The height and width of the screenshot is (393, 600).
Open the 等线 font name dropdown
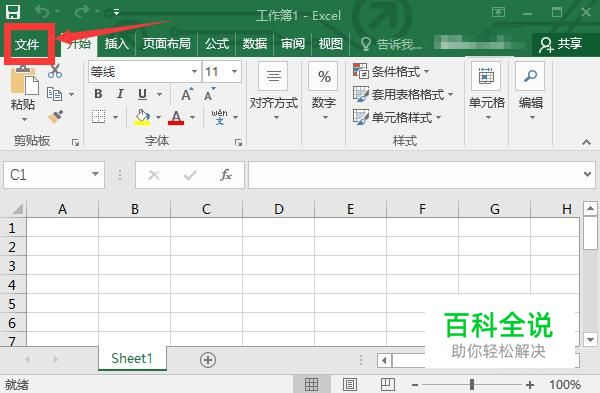tap(194, 72)
